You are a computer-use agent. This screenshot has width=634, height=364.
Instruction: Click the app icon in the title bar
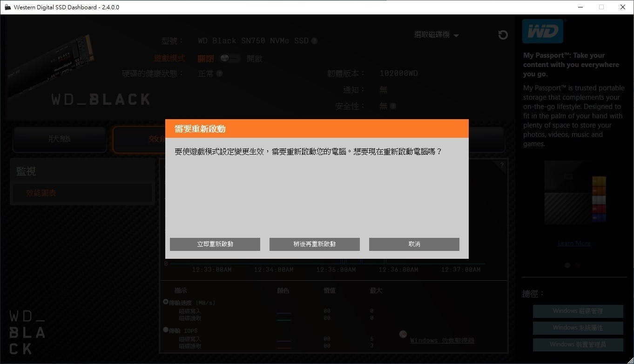[x=7, y=7]
